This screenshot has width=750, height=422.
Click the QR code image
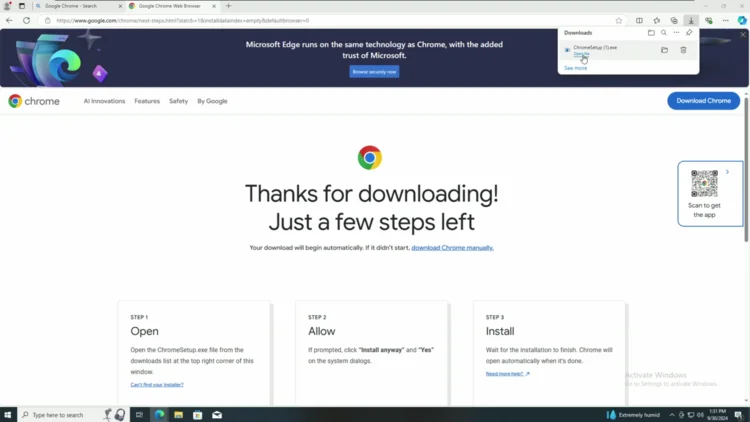click(705, 183)
